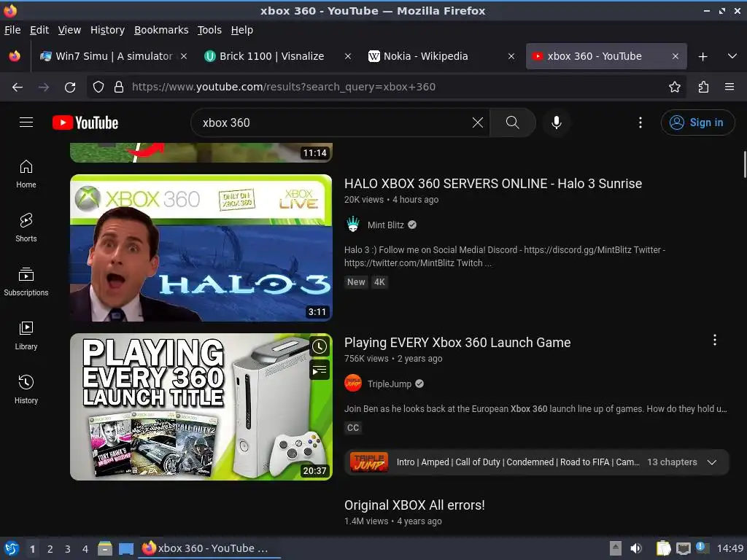Switch to workspace 2 in taskbar
The image size is (747, 560).
click(x=50, y=549)
